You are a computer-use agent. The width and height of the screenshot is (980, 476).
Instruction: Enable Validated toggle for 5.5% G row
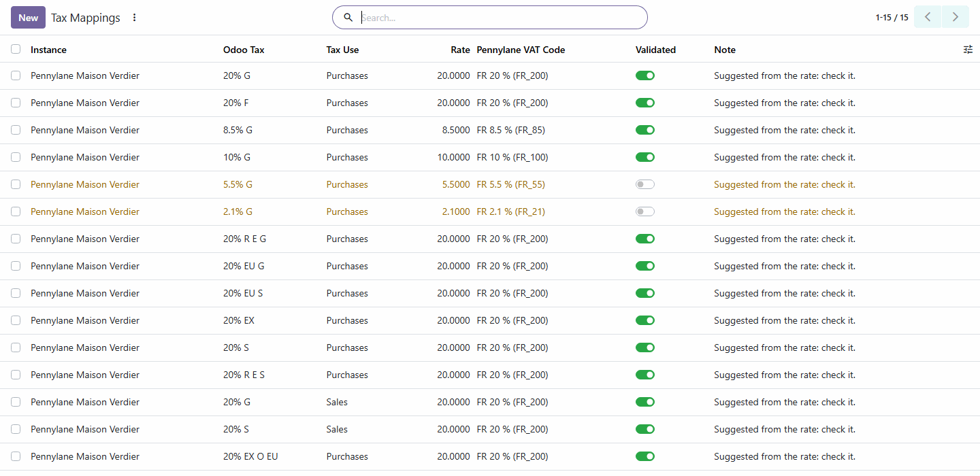tap(645, 184)
